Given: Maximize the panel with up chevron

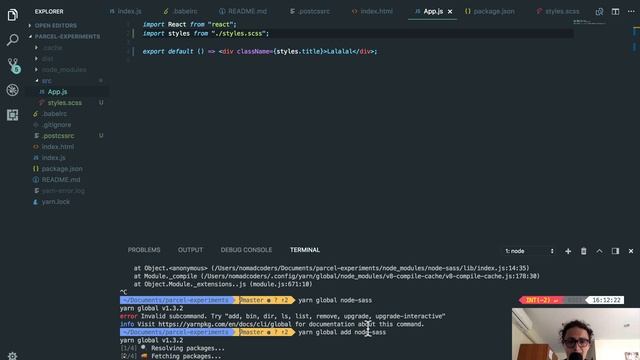Looking at the screenshot, I should (x=599, y=251).
